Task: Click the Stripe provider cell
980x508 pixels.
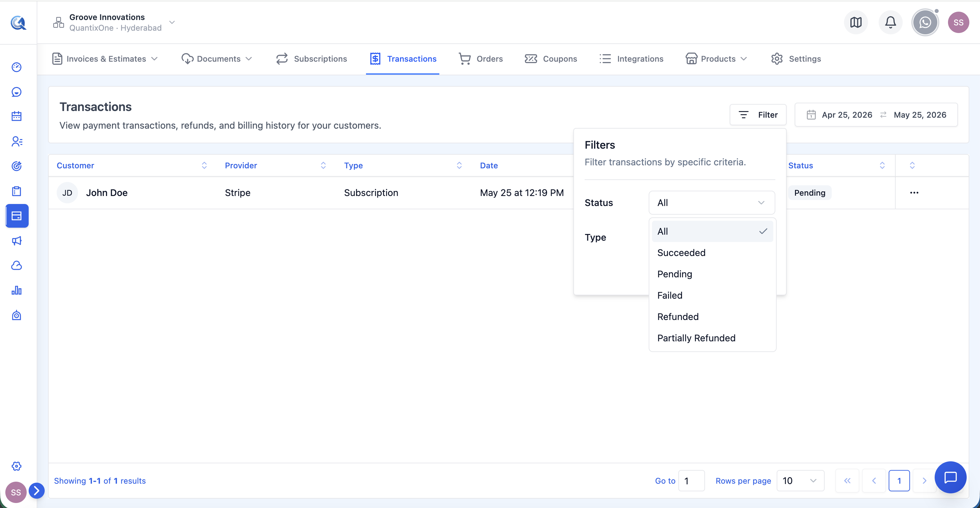Action: pos(237,193)
